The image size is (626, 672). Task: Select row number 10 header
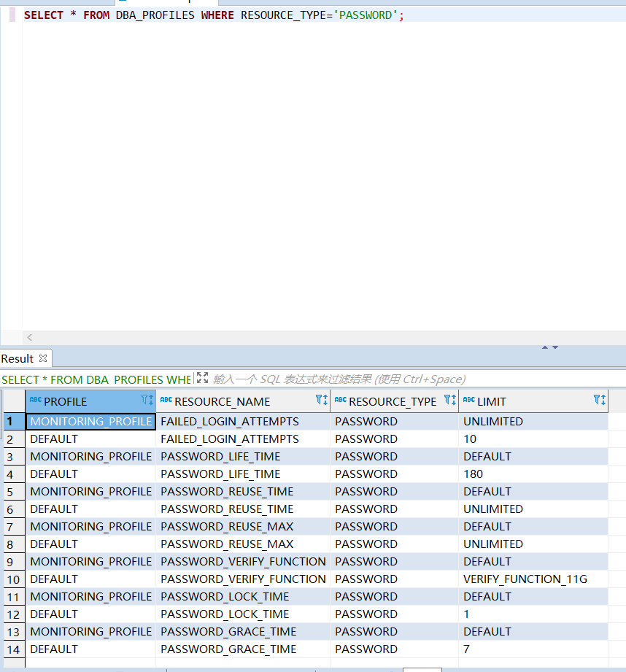(12, 579)
